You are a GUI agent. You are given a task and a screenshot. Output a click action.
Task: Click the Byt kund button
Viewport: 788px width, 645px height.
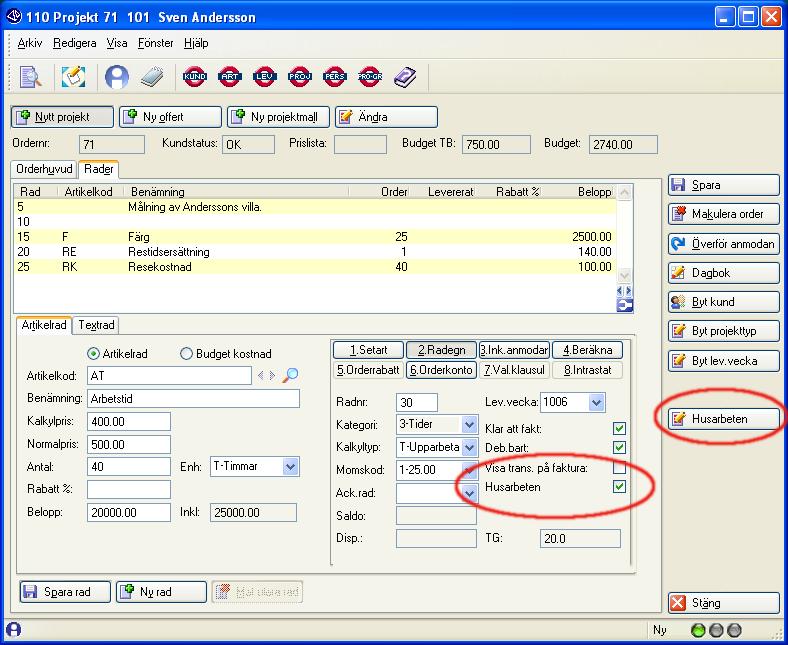pos(724,302)
